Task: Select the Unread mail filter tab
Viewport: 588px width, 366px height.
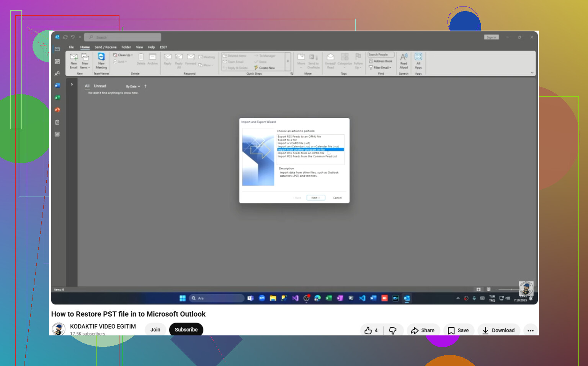Action: pyautogui.click(x=100, y=86)
